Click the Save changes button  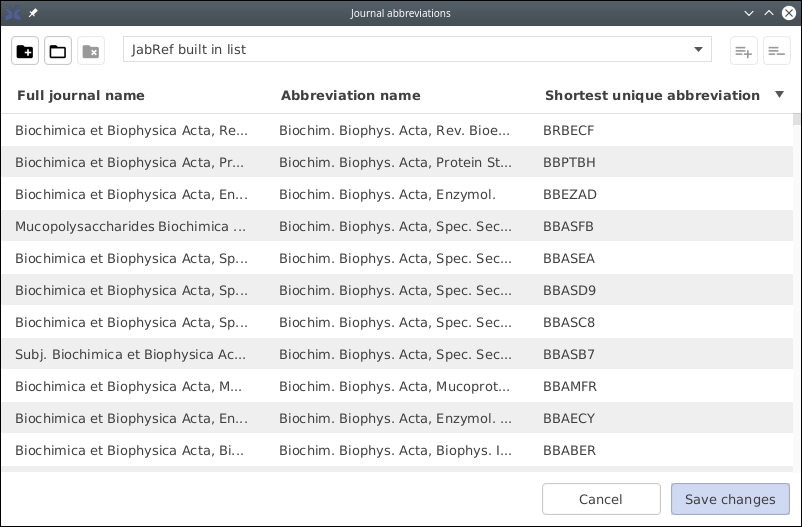pyautogui.click(x=729, y=499)
